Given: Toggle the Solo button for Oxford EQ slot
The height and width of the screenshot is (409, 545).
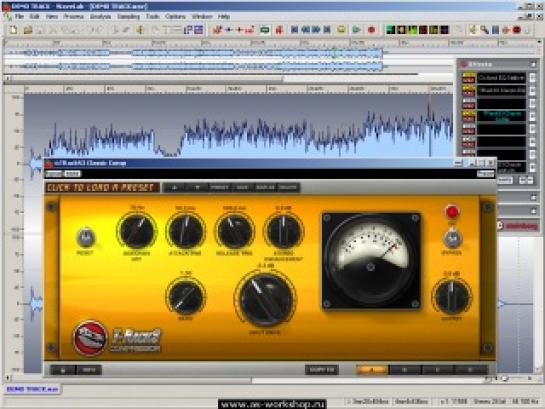Looking at the screenshot, I should pyautogui.click(x=469, y=80).
